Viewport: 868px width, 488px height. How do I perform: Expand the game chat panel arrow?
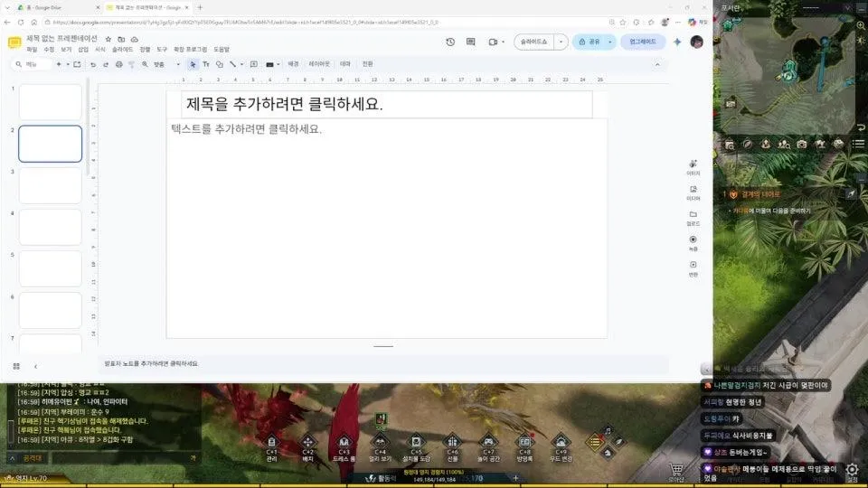[12, 458]
